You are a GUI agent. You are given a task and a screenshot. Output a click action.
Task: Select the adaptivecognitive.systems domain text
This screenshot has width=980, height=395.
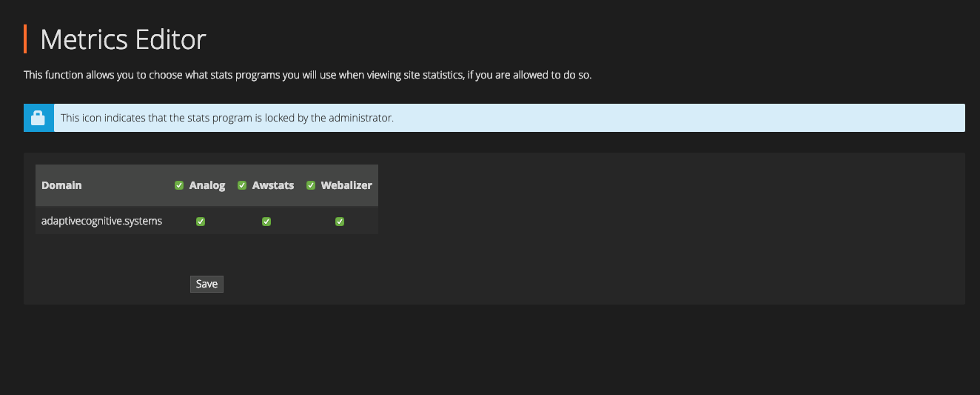click(x=101, y=221)
